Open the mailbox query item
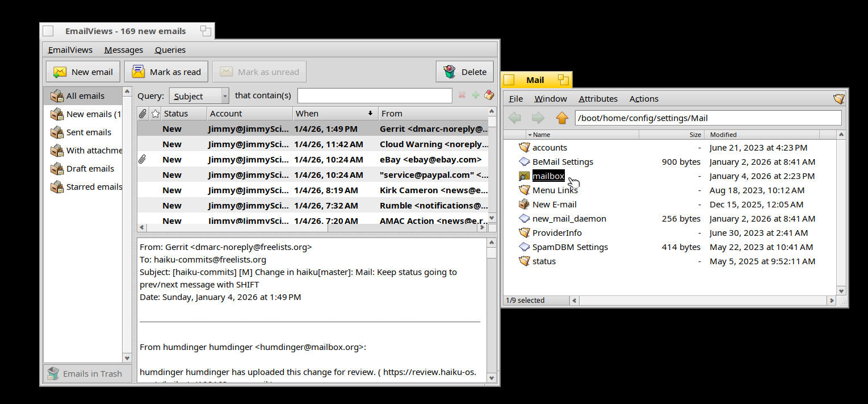 [x=548, y=176]
